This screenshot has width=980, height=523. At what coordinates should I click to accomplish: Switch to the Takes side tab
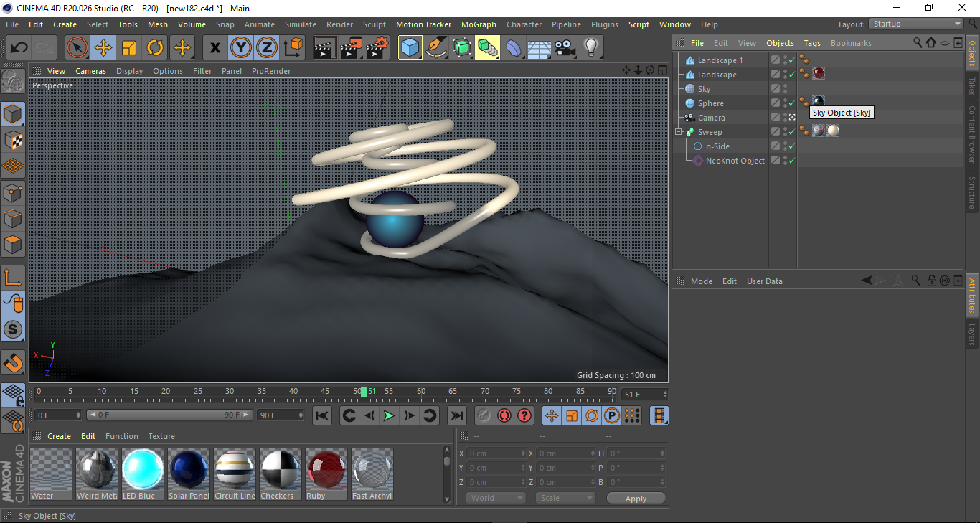point(972,87)
